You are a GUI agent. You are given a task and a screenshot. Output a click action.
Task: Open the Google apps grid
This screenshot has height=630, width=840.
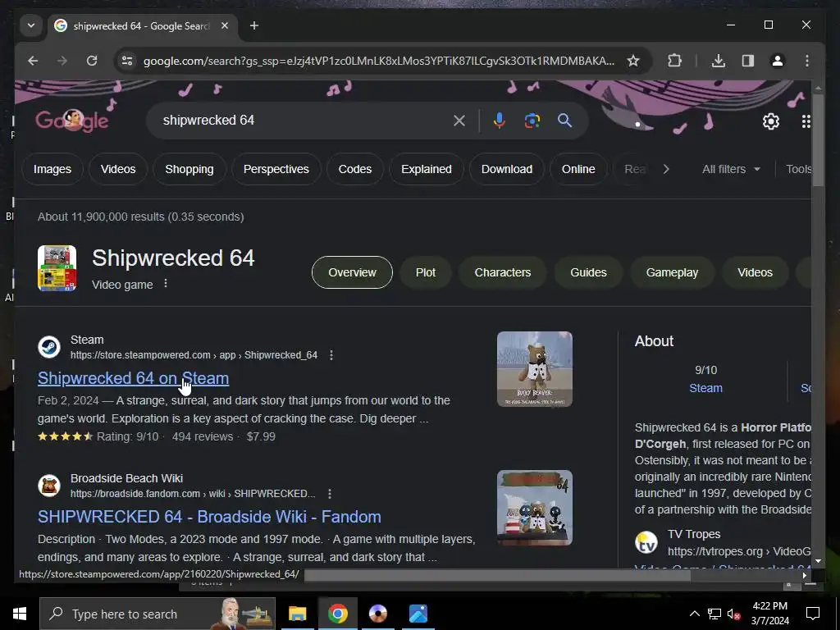806,121
